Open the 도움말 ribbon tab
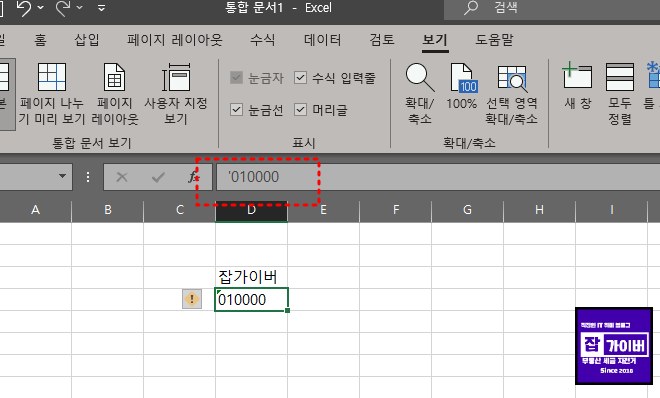 coord(495,40)
